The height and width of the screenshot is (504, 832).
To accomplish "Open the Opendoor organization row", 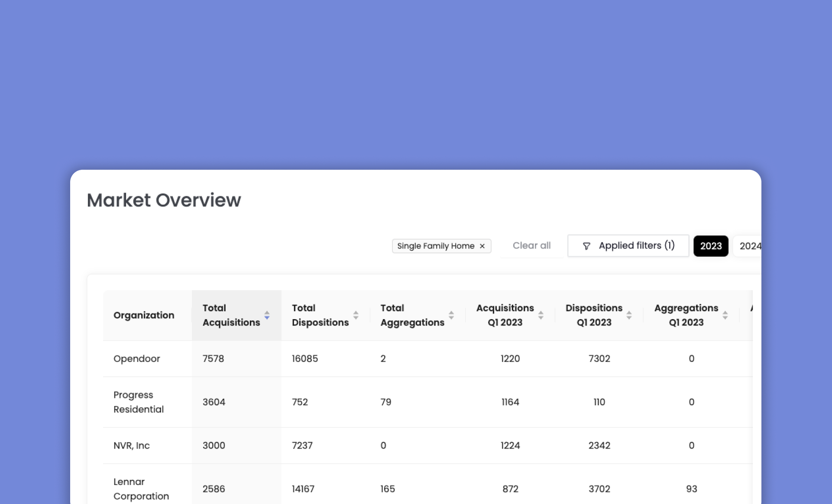I will [x=427, y=359].
